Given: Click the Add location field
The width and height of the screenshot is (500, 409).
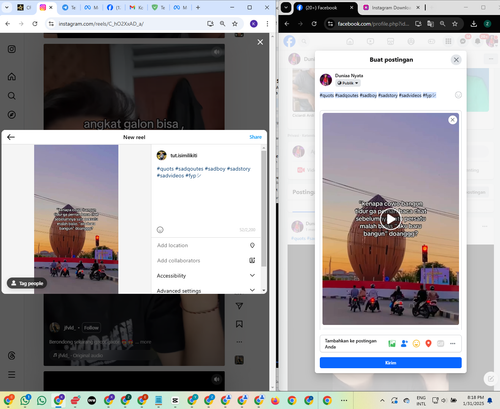Looking at the screenshot, I should coord(206,245).
